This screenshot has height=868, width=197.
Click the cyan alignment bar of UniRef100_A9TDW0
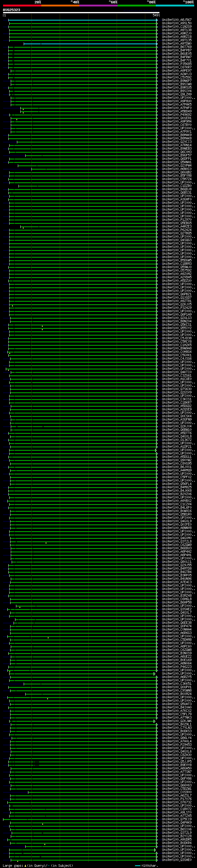point(90,44)
